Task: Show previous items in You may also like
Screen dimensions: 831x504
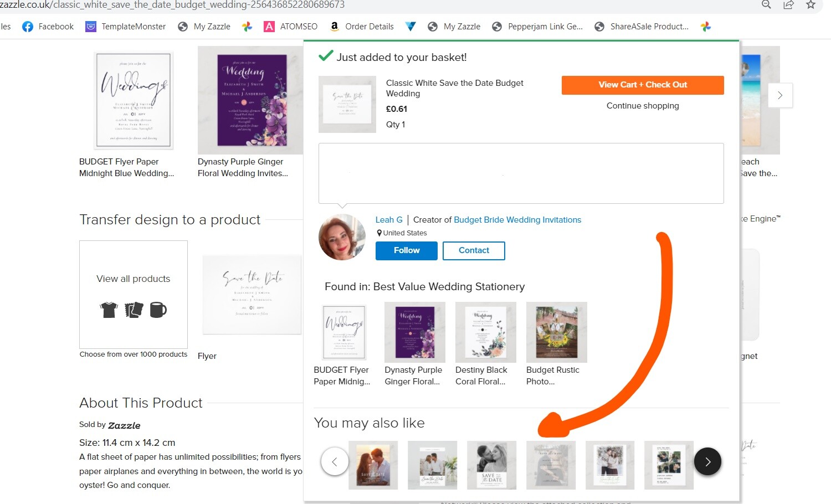Action: (x=335, y=461)
